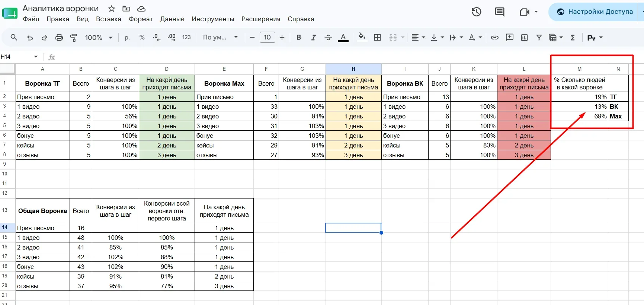Open version history clock icon
Image resolution: width=644 pixels, height=305 pixels.
(477, 12)
